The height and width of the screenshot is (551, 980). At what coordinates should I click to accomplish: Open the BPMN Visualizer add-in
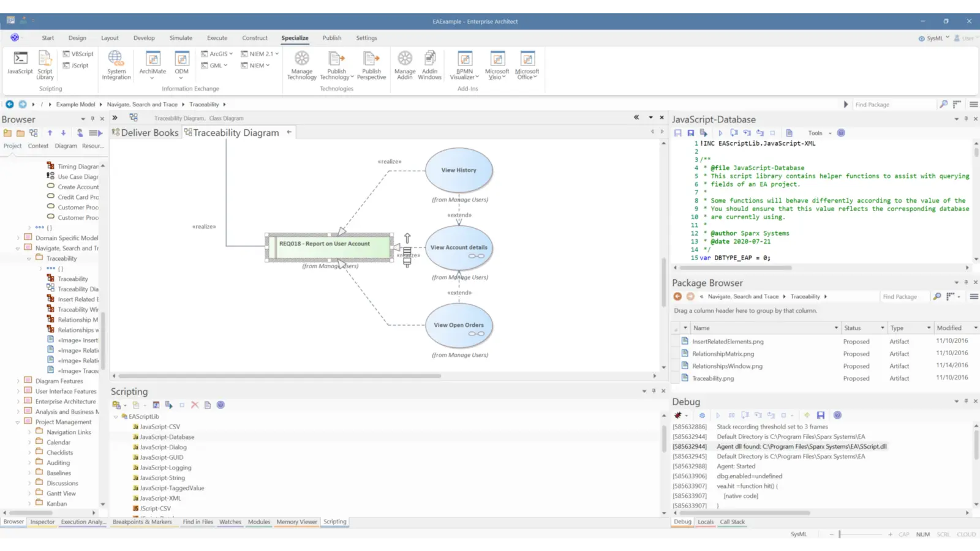[x=464, y=64]
